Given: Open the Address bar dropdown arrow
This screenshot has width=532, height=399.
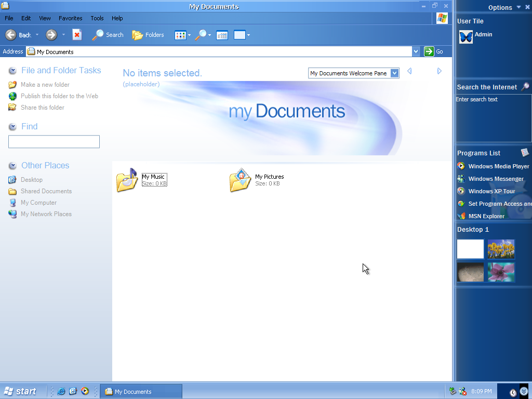Looking at the screenshot, I should [416, 51].
